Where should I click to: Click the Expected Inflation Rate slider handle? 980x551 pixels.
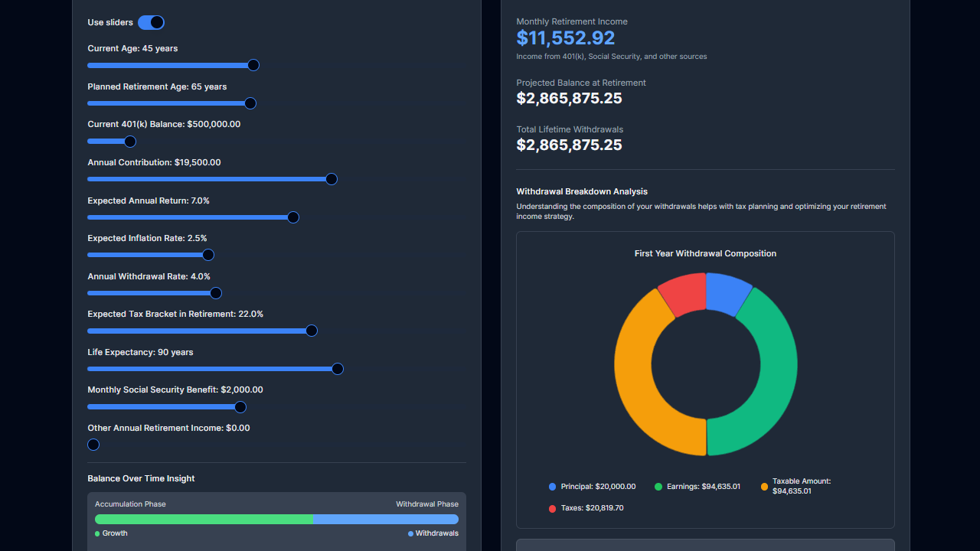coord(207,255)
